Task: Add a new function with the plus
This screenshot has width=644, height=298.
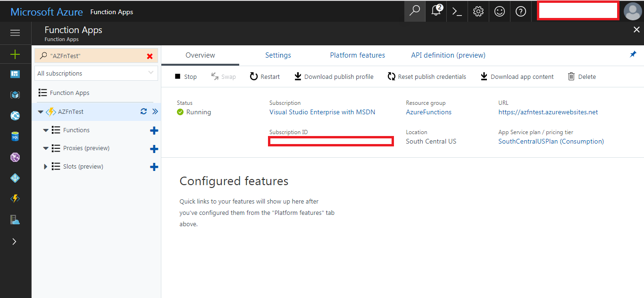Action: pyautogui.click(x=154, y=130)
